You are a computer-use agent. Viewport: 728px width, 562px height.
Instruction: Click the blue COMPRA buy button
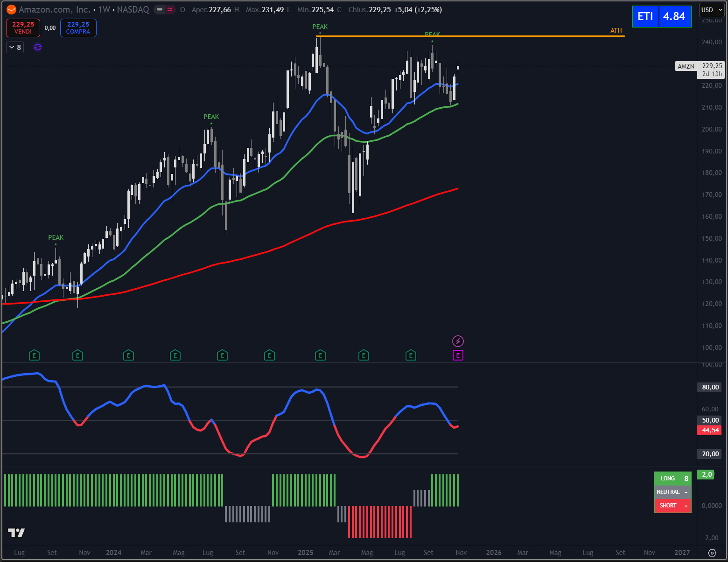pyautogui.click(x=78, y=28)
